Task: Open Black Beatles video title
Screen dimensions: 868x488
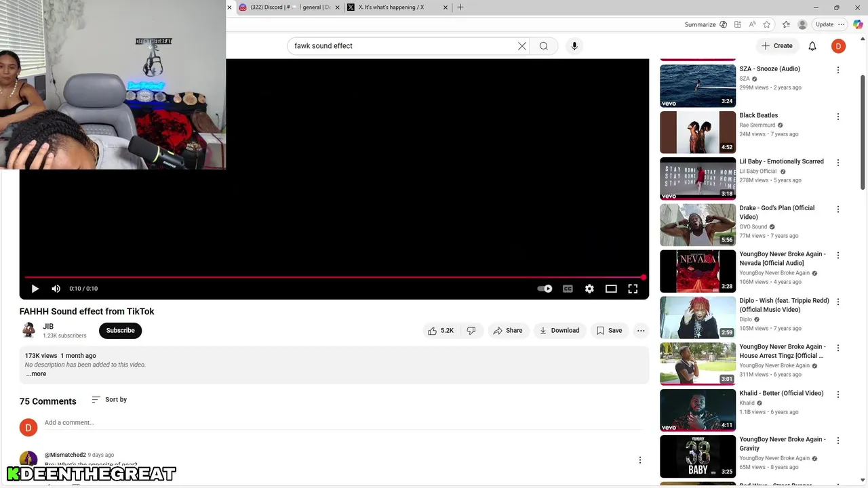Action: tap(759, 115)
